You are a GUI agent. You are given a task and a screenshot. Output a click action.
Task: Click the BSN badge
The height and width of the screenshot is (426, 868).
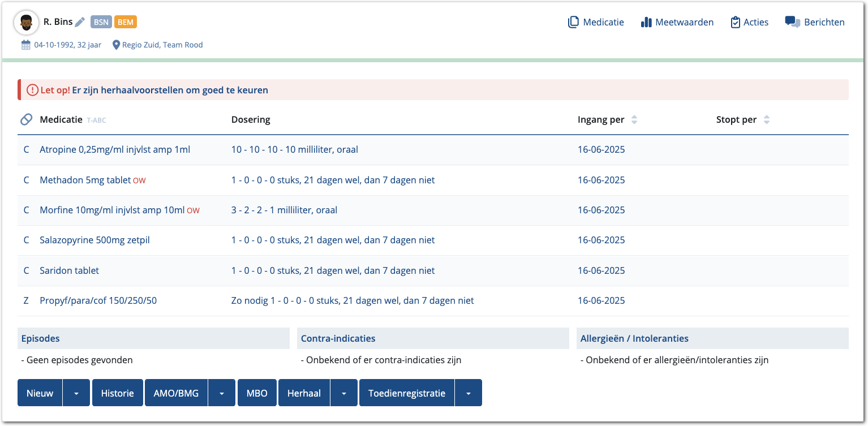[101, 22]
